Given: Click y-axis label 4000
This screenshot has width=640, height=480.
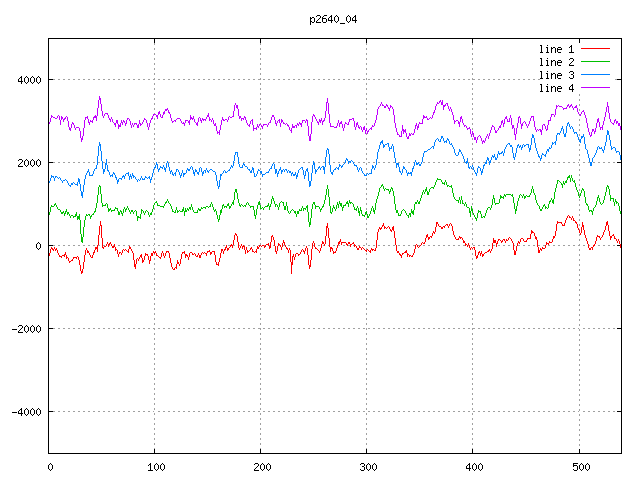Looking at the screenshot, I should point(29,80).
